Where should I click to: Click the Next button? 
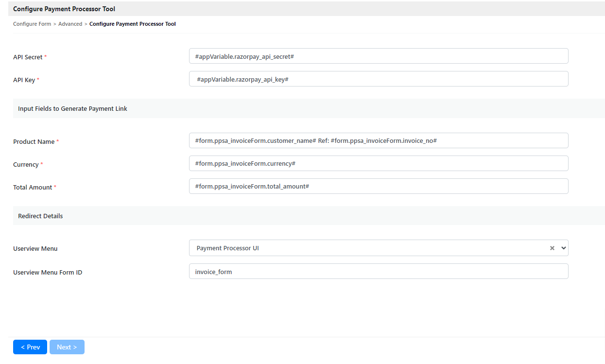pos(67,347)
